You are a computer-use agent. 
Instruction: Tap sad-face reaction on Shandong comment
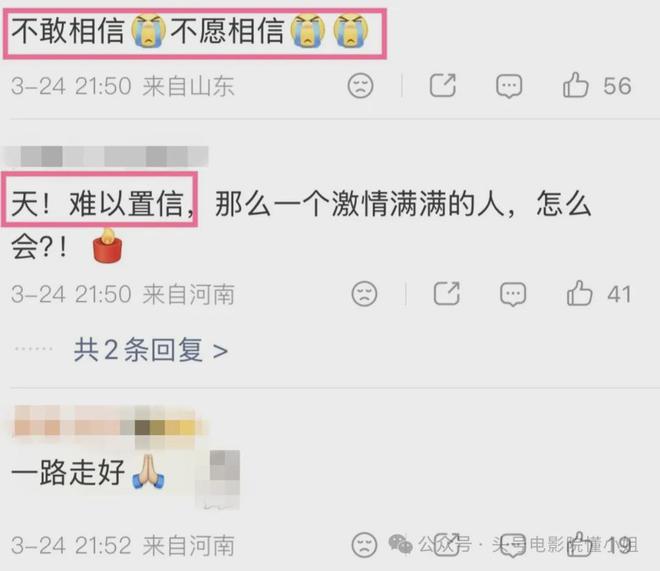[360, 85]
